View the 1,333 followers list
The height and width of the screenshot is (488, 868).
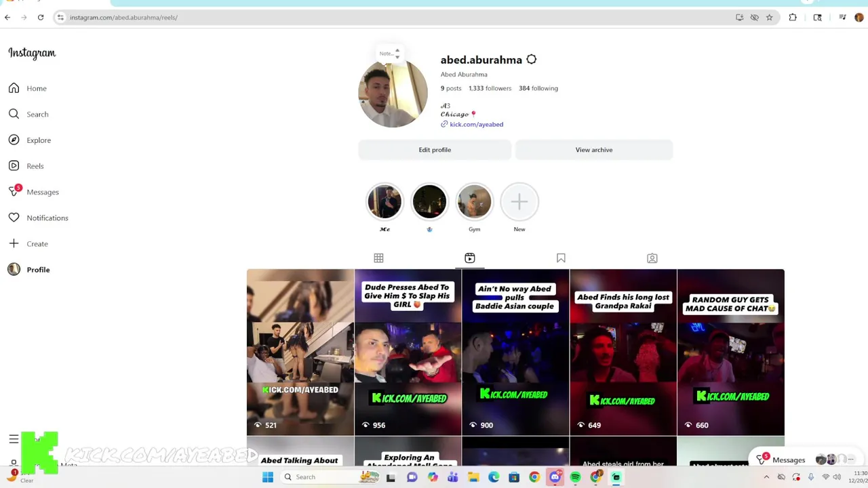click(x=490, y=88)
